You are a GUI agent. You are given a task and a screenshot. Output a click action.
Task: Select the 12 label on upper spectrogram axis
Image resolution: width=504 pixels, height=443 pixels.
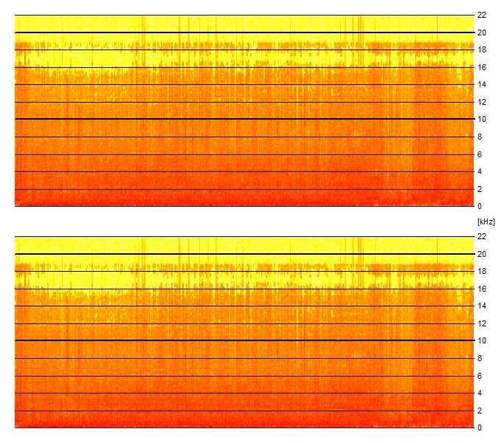click(x=482, y=102)
